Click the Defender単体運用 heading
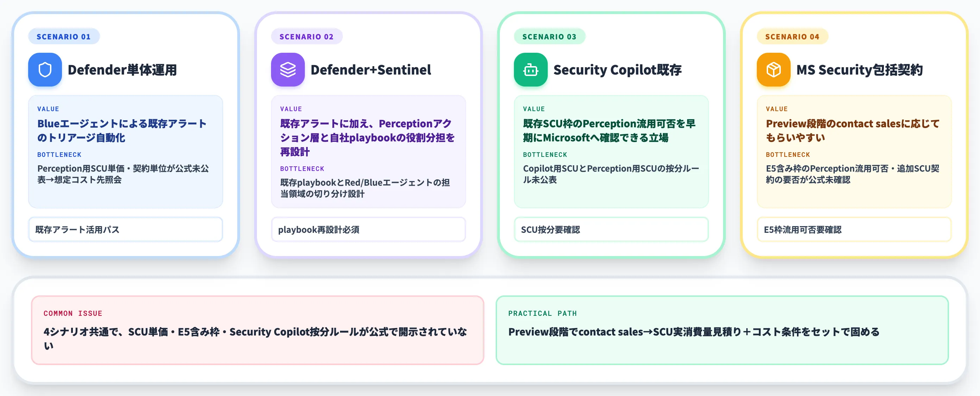The image size is (980, 396). click(122, 70)
